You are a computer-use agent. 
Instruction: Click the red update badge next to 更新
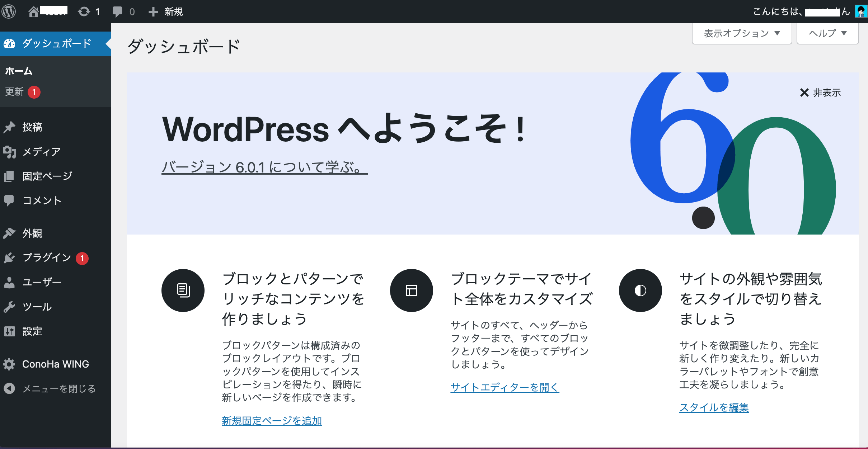34,92
